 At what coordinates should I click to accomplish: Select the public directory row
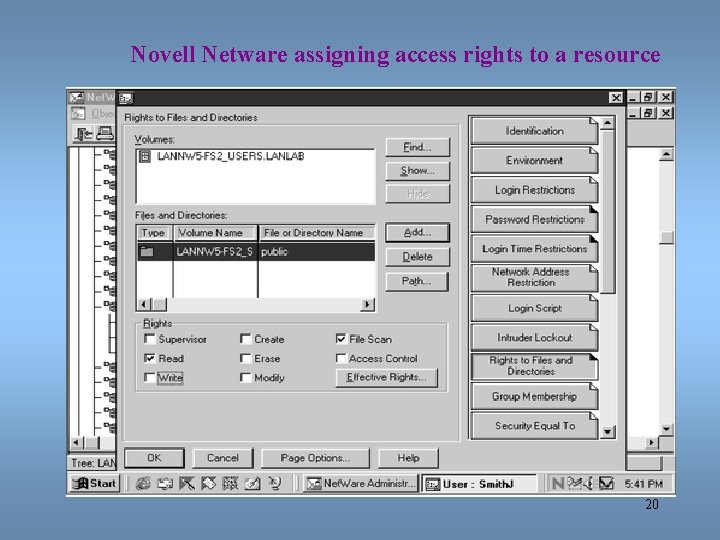(x=256, y=252)
